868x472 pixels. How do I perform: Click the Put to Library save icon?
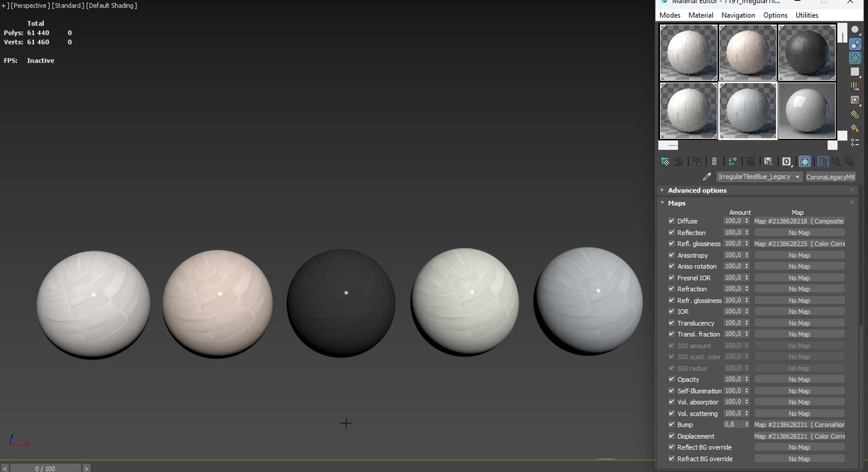click(768, 161)
